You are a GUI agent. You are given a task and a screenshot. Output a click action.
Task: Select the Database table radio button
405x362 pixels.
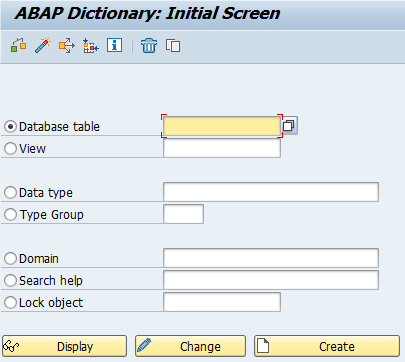[10, 127]
